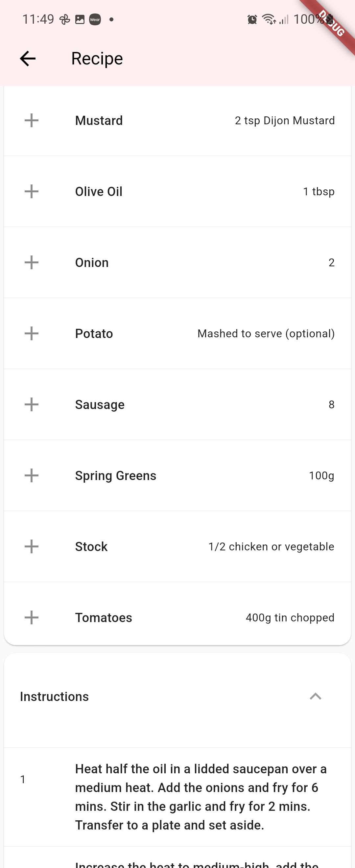This screenshot has height=868, width=355.
Task: Add Olive Oil with its plus icon
Action: [31, 191]
